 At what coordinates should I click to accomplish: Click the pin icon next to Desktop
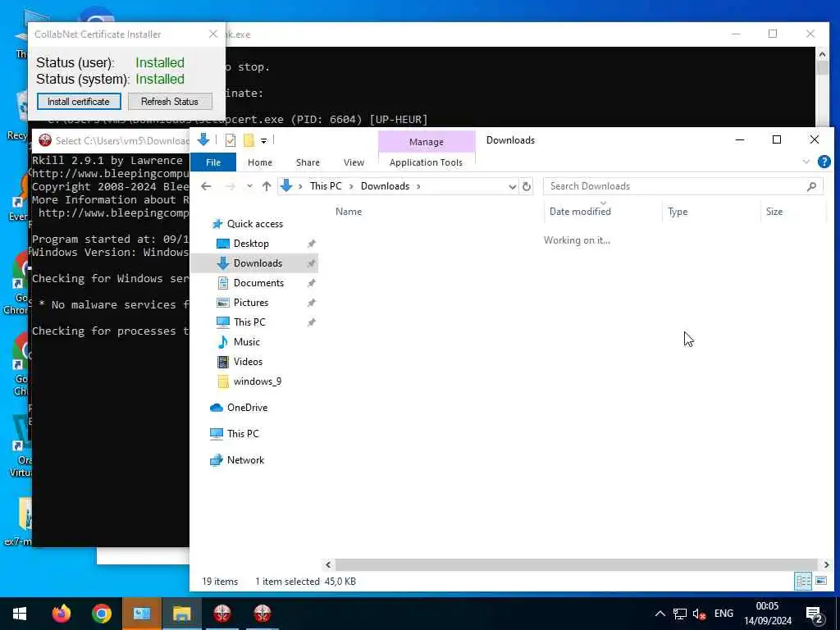tap(311, 244)
